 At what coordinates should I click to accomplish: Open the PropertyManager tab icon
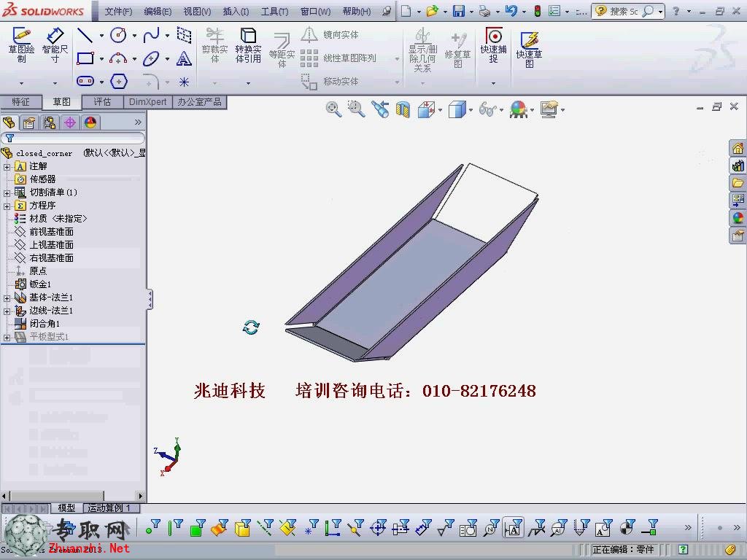pos(29,122)
